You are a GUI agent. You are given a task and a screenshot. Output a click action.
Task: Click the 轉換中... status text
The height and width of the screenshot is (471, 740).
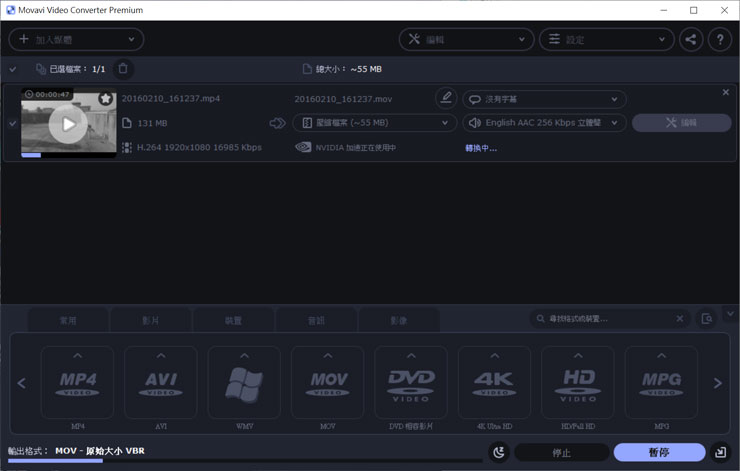pos(481,148)
